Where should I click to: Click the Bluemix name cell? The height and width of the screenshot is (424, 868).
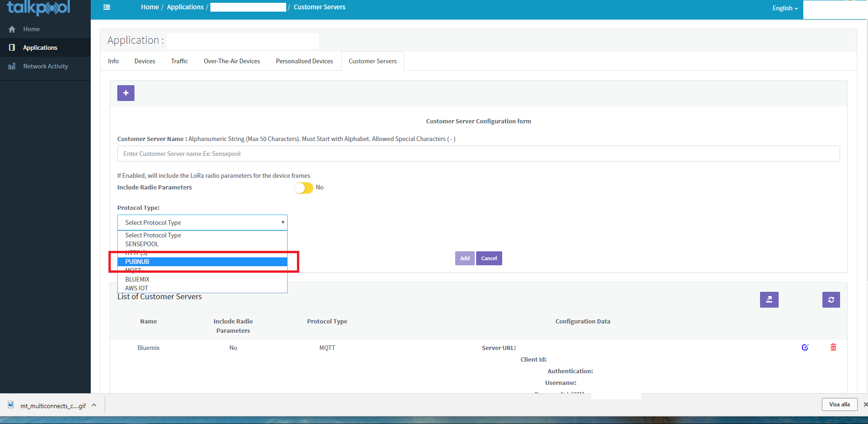click(x=148, y=348)
